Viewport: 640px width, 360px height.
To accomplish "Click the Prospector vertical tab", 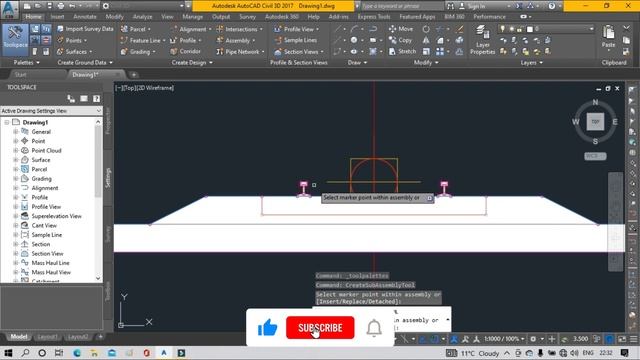I will (x=108, y=121).
